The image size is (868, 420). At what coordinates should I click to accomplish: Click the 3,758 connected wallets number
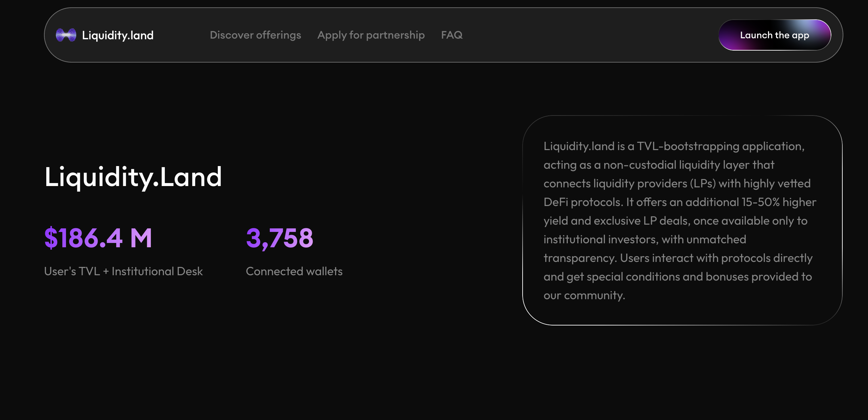279,238
